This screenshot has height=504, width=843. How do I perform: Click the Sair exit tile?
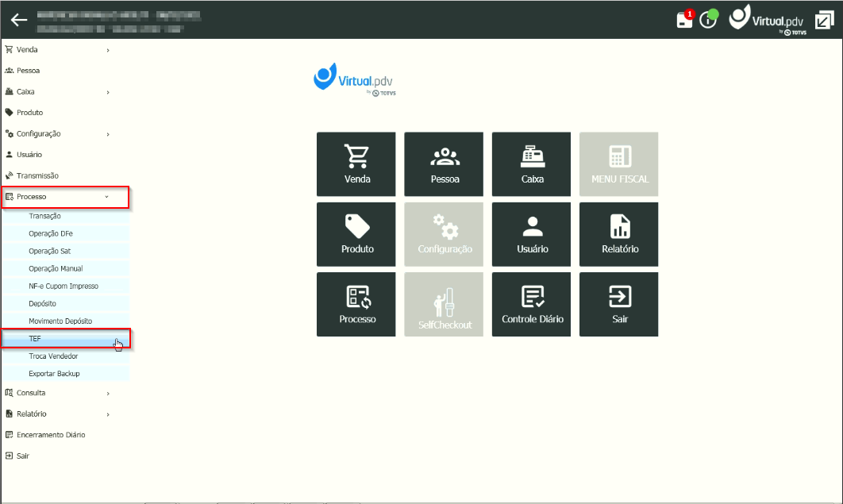click(x=619, y=304)
